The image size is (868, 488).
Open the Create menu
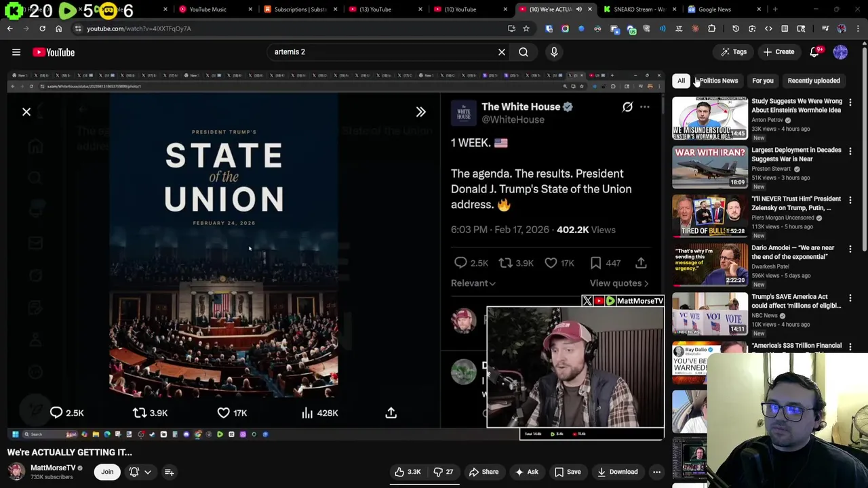pos(778,52)
